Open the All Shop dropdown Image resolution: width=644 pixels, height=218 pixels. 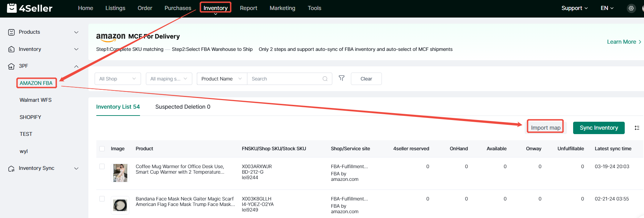click(x=118, y=79)
